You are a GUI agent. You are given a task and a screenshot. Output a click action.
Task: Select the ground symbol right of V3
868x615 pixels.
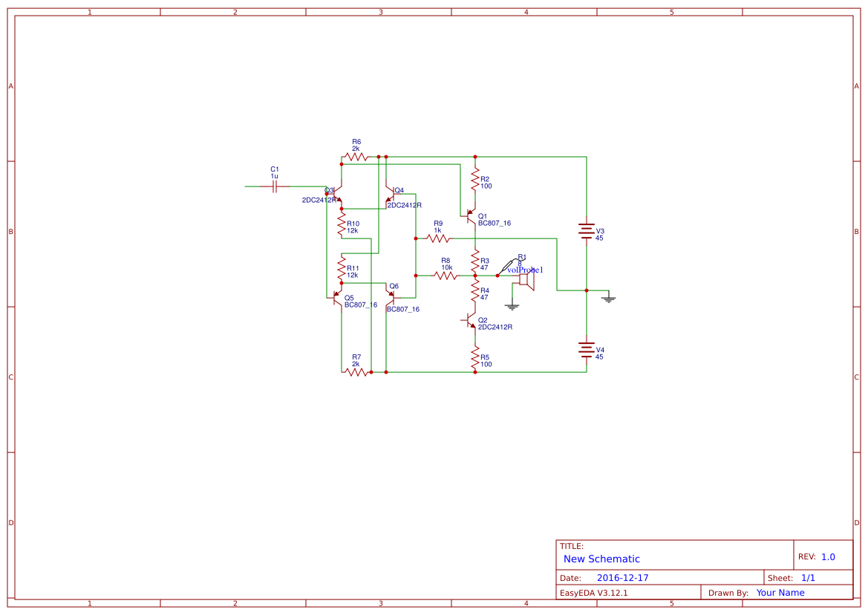pyautogui.click(x=608, y=296)
